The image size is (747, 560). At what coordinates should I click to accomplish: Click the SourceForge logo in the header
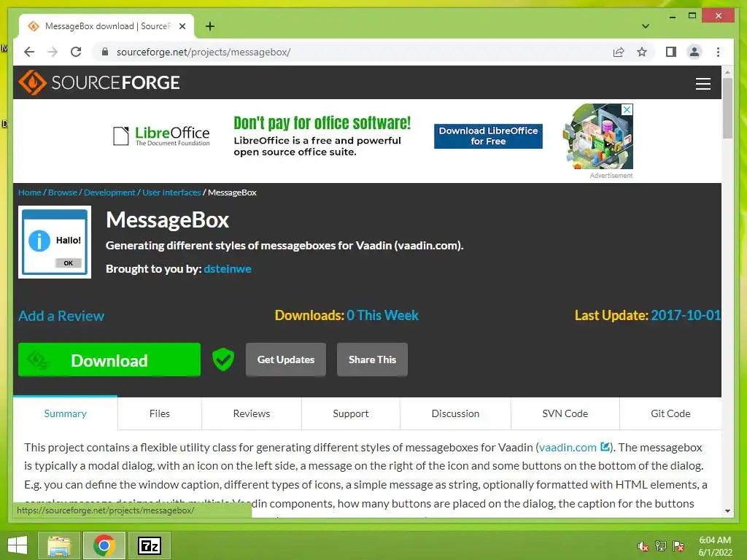(99, 82)
